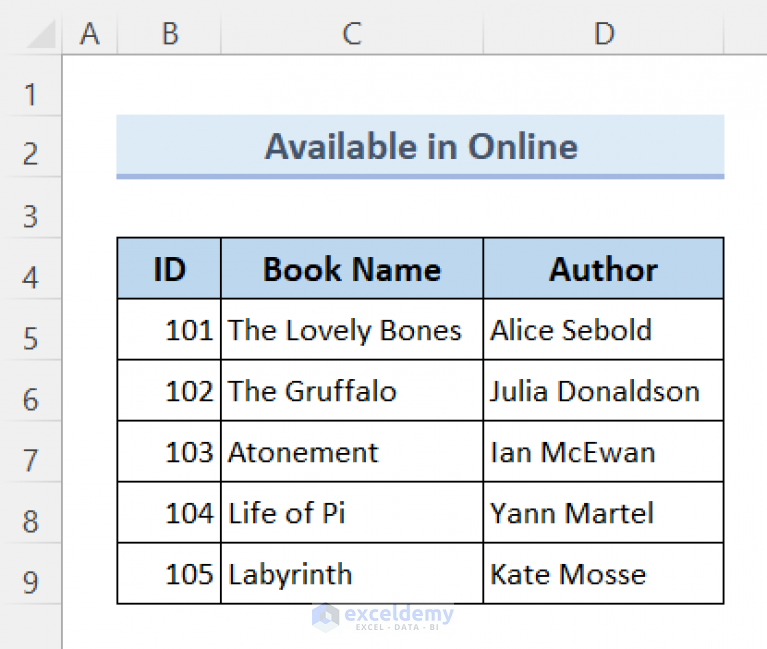Select the 'Julia Donaldson' cell
The width and height of the screenshot is (767, 649).
603,391
